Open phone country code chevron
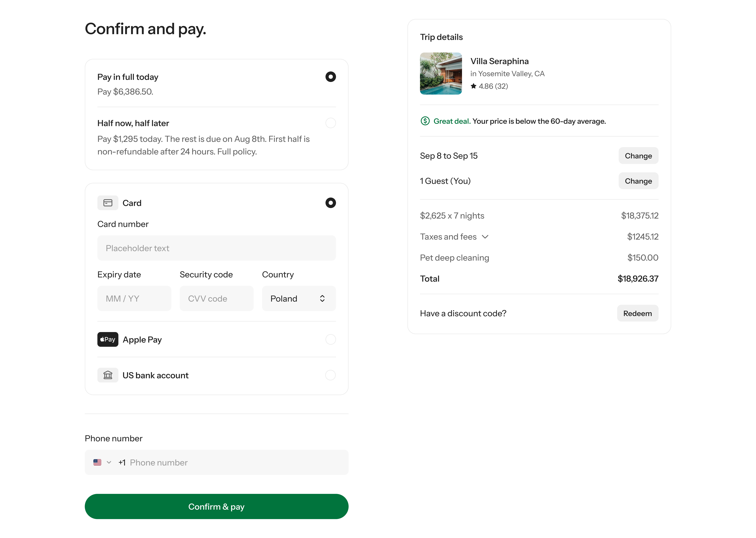 109,462
